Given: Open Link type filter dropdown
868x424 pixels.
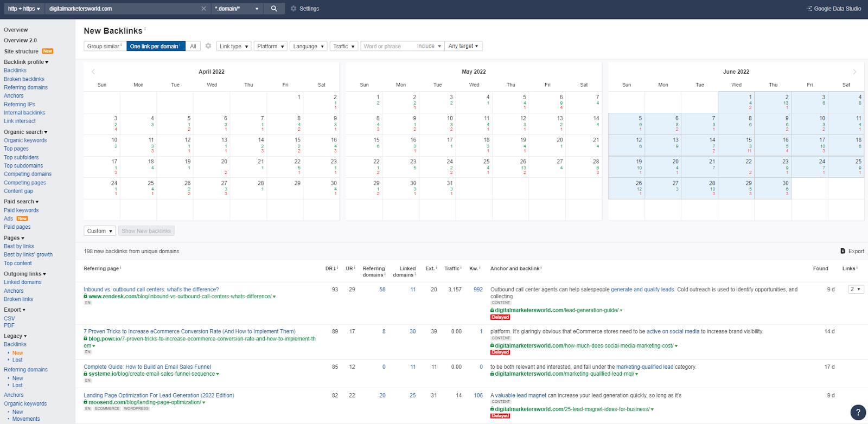Looking at the screenshot, I should pyautogui.click(x=234, y=46).
